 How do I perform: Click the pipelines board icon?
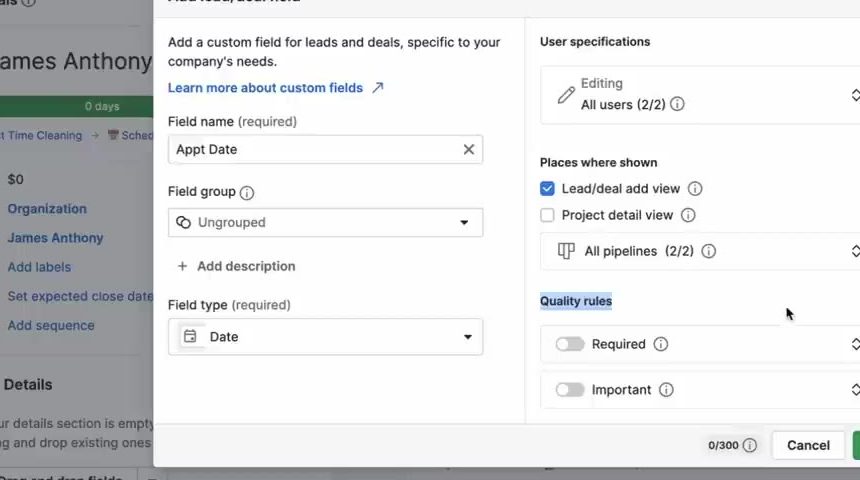tap(566, 251)
